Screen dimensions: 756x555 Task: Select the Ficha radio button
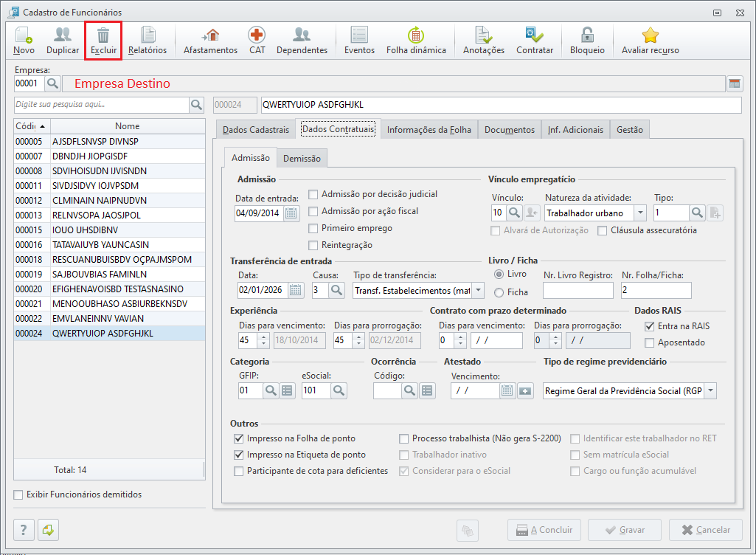[499, 292]
